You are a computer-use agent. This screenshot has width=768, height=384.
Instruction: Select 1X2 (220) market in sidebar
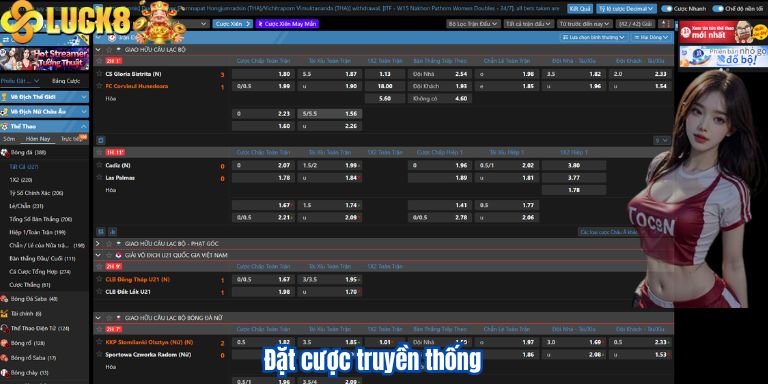(x=21, y=180)
